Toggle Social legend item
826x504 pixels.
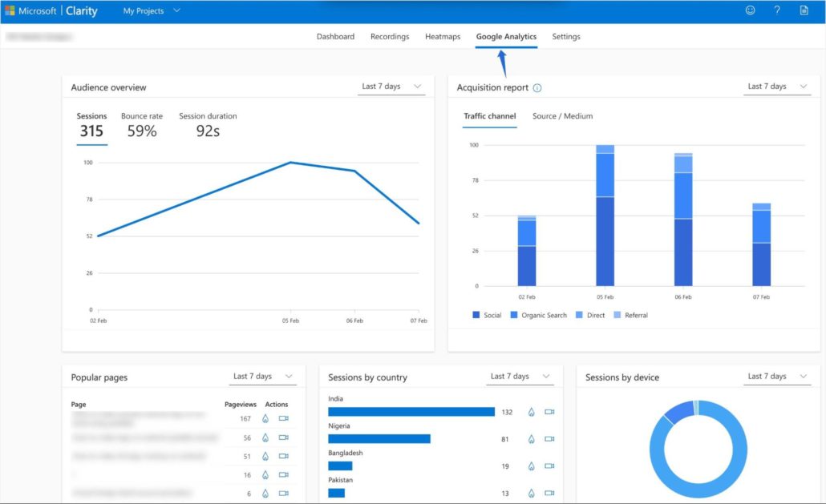[488, 315]
